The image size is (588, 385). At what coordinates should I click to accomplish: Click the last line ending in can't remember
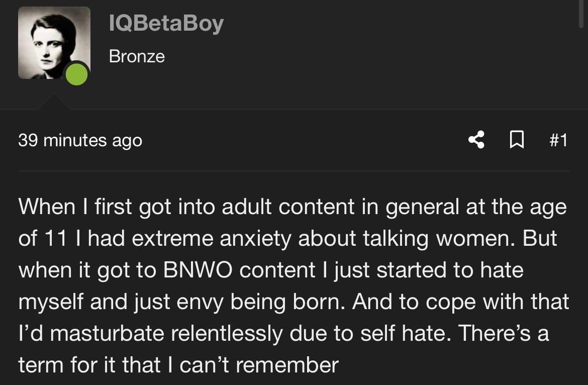point(178,365)
